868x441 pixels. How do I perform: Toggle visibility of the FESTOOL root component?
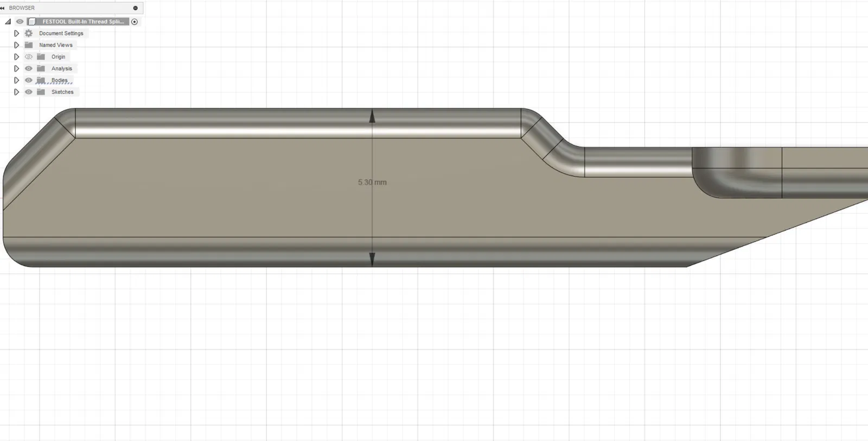click(x=20, y=22)
